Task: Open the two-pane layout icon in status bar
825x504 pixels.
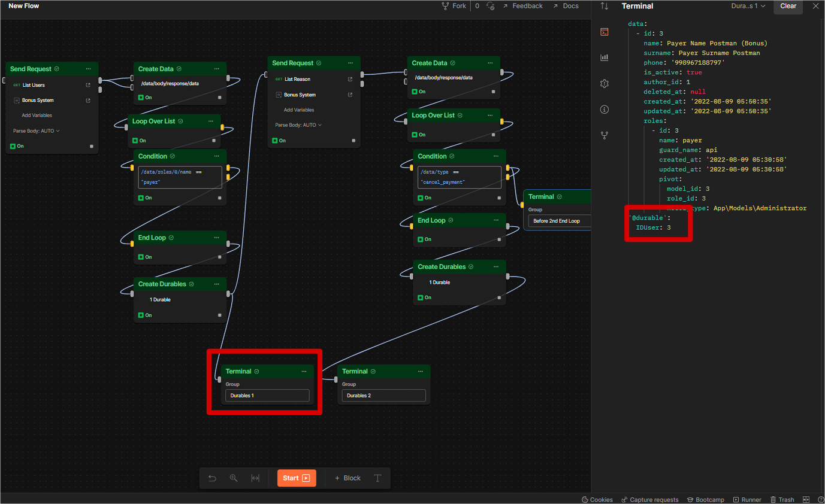Action: point(806,499)
